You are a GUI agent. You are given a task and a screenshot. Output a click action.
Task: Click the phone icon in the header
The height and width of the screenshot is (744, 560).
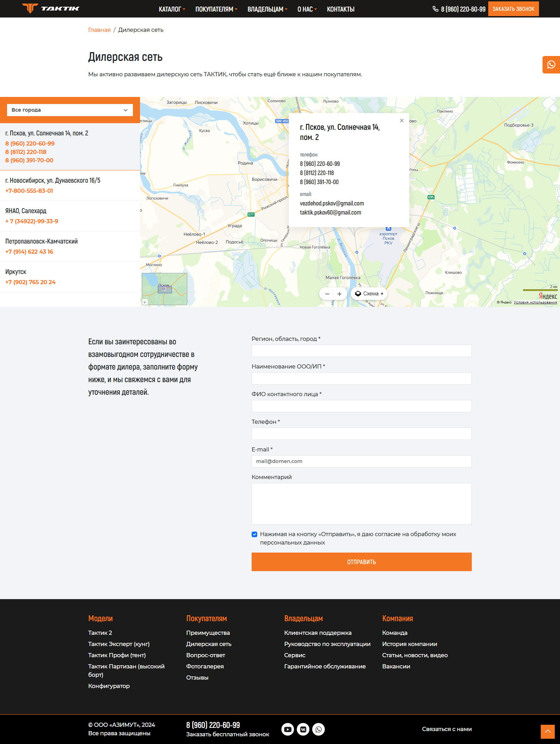pyautogui.click(x=435, y=9)
